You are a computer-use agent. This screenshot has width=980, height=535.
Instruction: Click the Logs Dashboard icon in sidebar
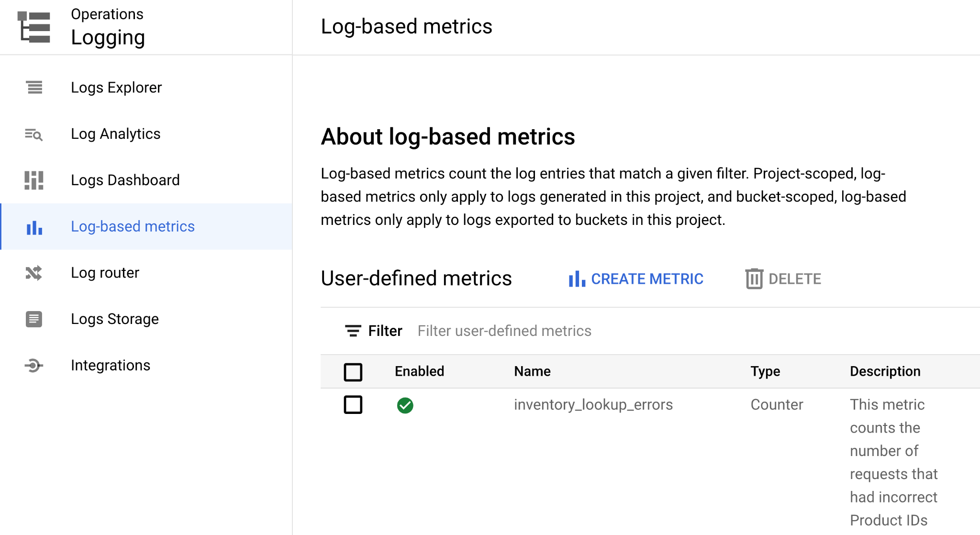pos(33,180)
